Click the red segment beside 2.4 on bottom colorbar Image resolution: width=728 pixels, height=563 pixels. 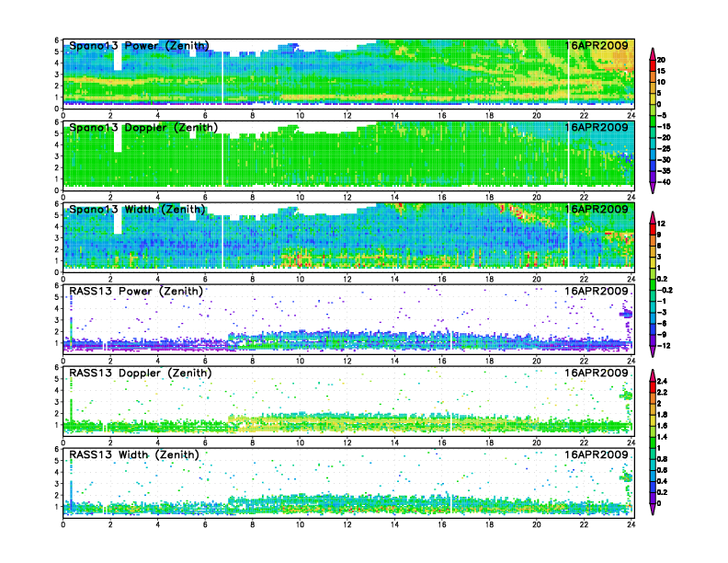click(653, 386)
